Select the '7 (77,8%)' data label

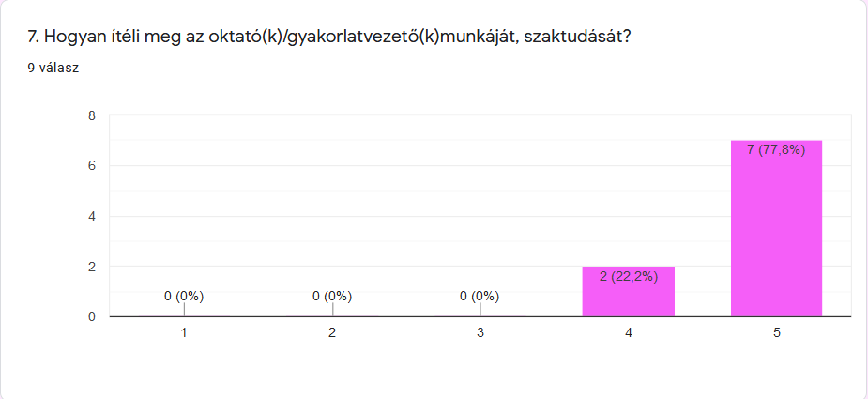coord(776,149)
